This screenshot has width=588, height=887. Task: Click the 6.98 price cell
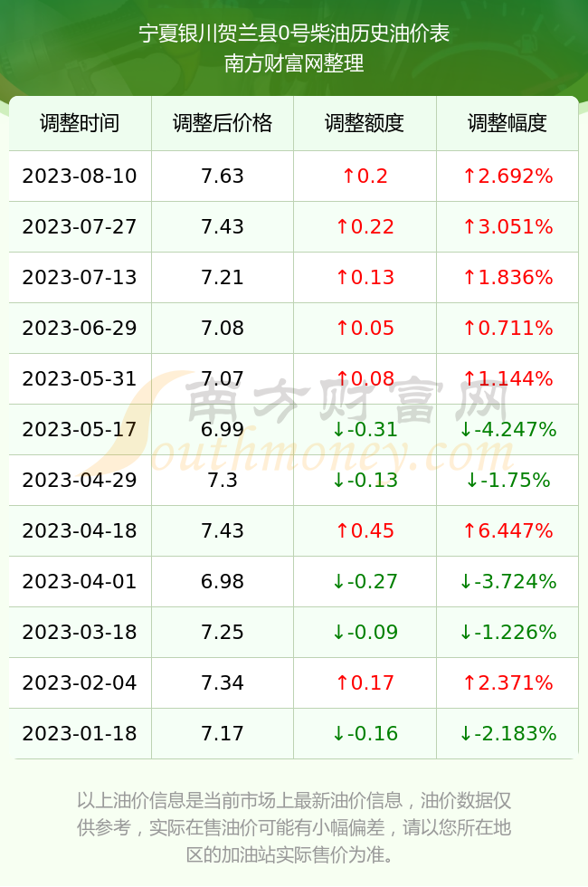pyautogui.click(x=223, y=581)
